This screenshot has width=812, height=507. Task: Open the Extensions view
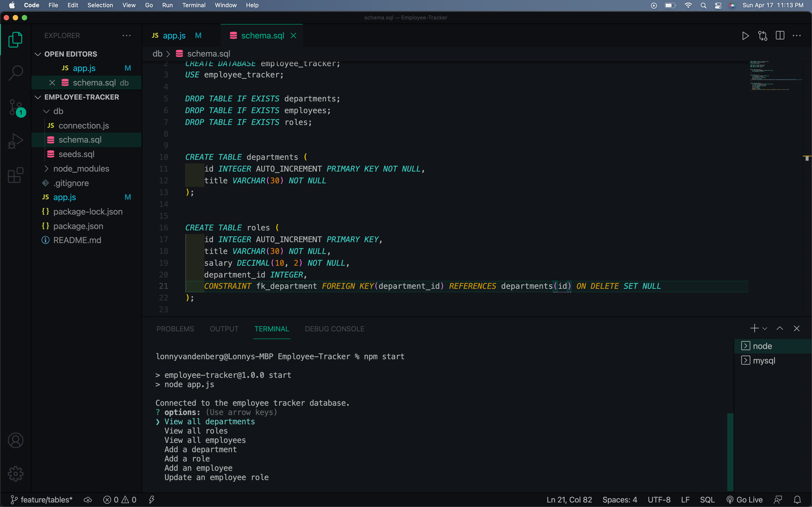15,175
